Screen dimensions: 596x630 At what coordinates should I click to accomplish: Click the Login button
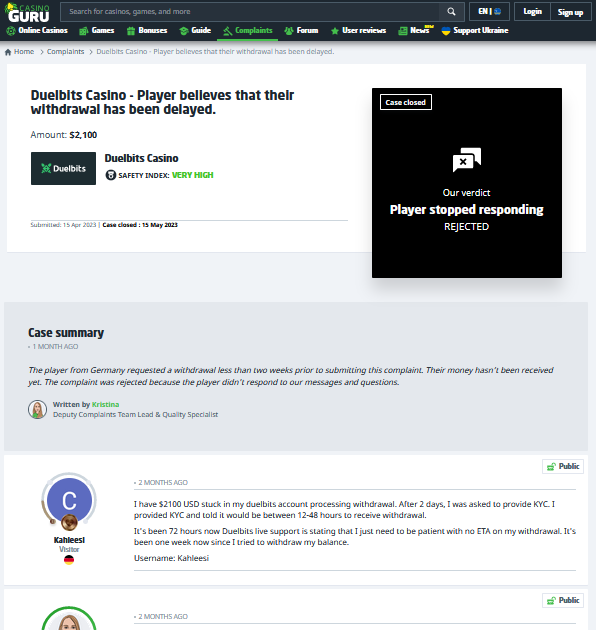click(532, 12)
